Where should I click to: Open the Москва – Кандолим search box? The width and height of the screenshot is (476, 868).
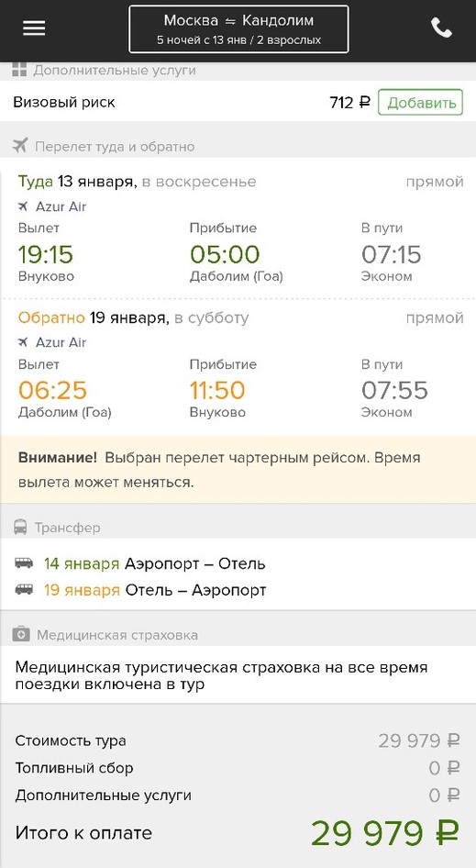[x=238, y=28]
